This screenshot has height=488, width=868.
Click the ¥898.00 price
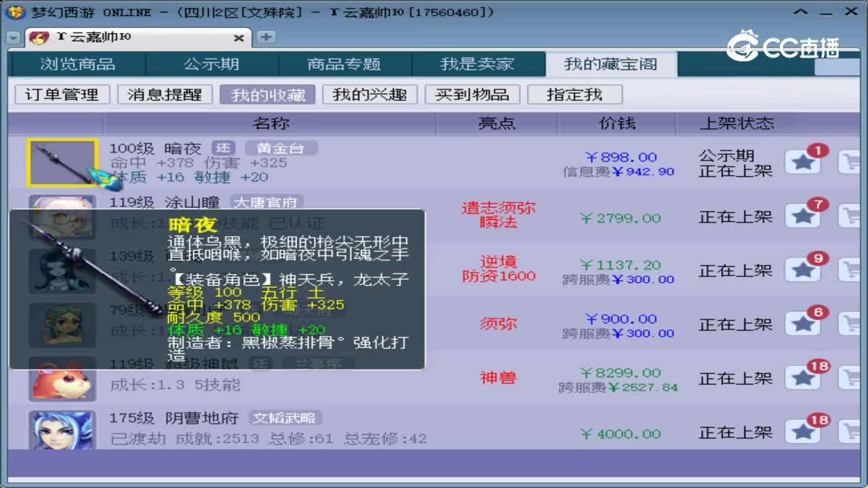[x=620, y=157]
